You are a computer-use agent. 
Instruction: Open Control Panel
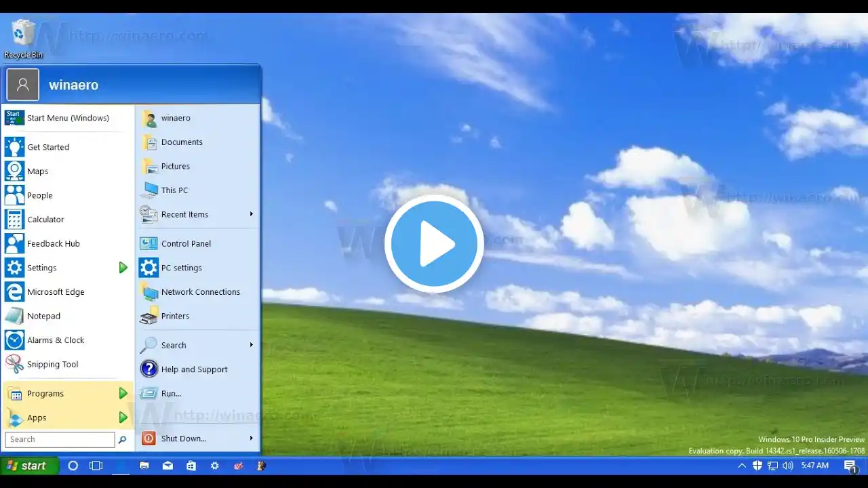pyautogui.click(x=198, y=243)
